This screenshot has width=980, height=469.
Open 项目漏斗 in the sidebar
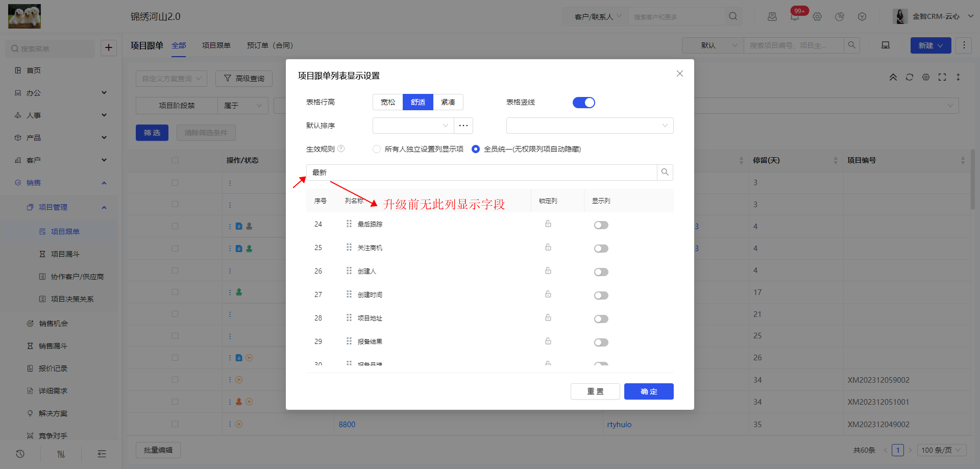(x=65, y=254)
